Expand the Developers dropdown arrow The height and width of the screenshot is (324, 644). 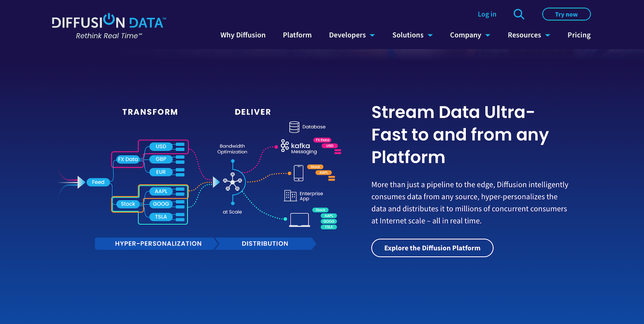click(372, 35)
